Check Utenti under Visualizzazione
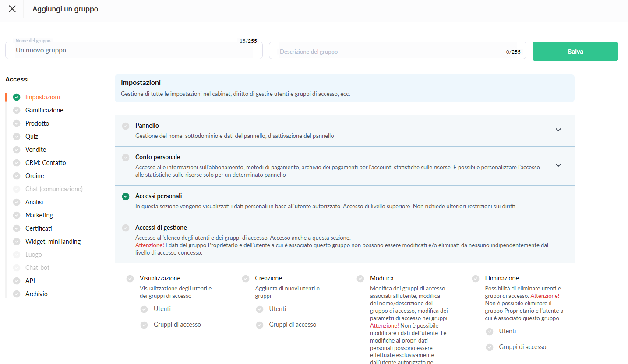The height and width of the screenshot is (364, 628). point(144,309)
